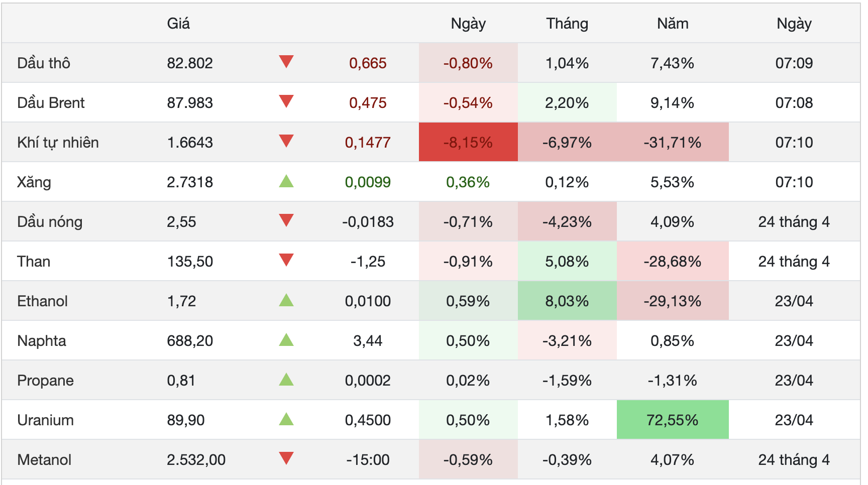Click the dark red -8,15% cell
The height and width of the screenshot is (485, 868).
468,142
